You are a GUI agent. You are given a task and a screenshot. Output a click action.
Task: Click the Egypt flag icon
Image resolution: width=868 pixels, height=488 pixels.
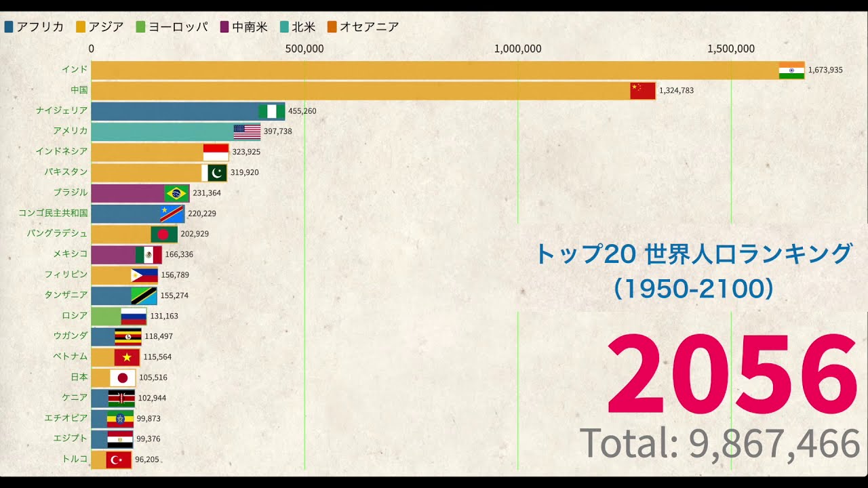click(x=120, y=439)
